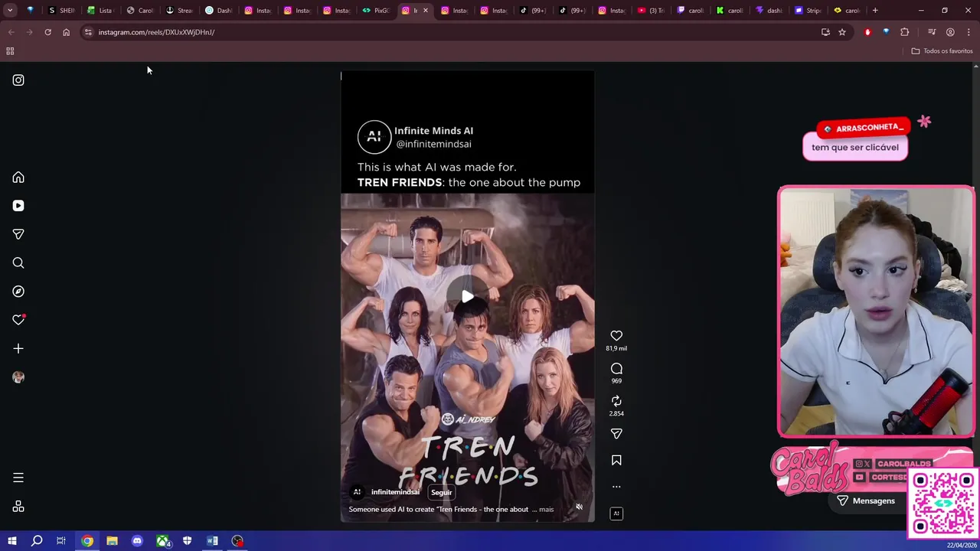This screenshot has width=980, height=551.
Task: Open the profile avatar in the sidebar
Action: 18,377
